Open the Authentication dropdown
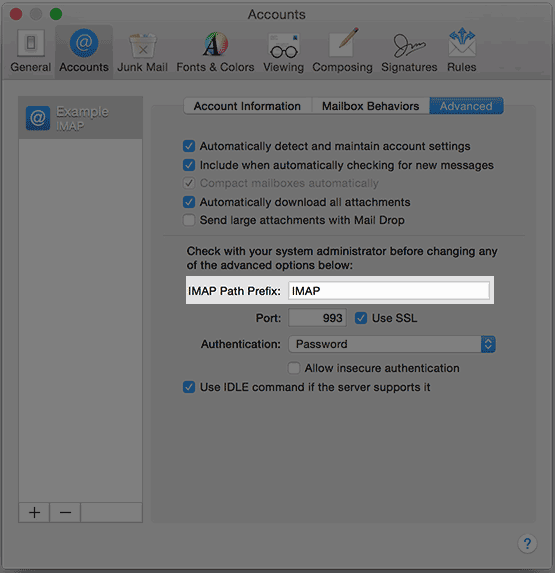 click(392, 344)
